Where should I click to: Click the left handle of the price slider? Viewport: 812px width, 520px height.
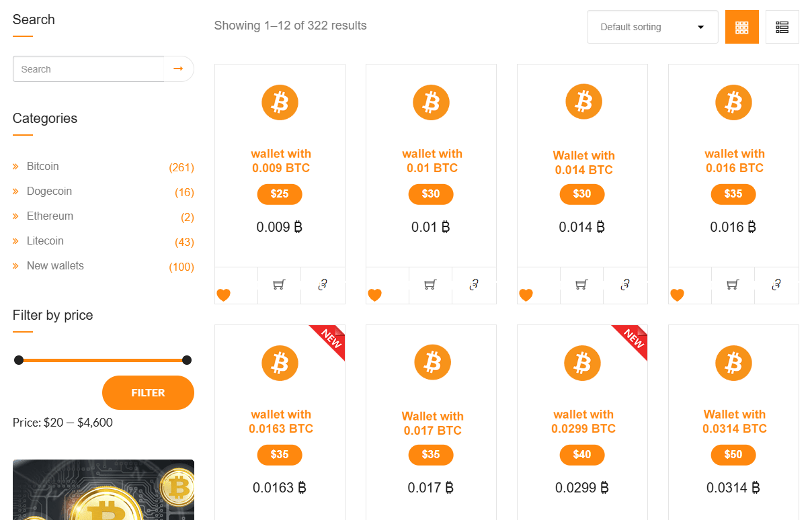click(x=19, y=360)
